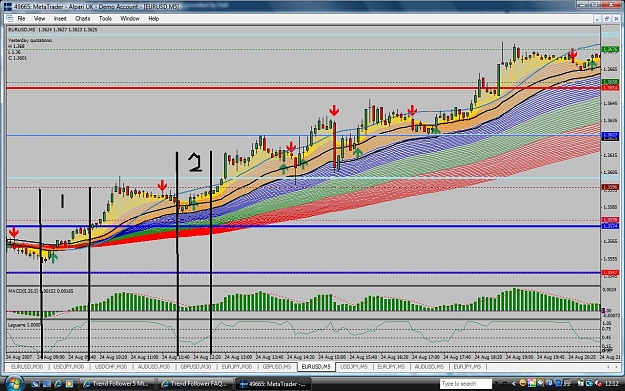The height and width of the screenshot is (391, 625).
Task: Click the Show Desktop quick launch icon
Action: [35, 384]
